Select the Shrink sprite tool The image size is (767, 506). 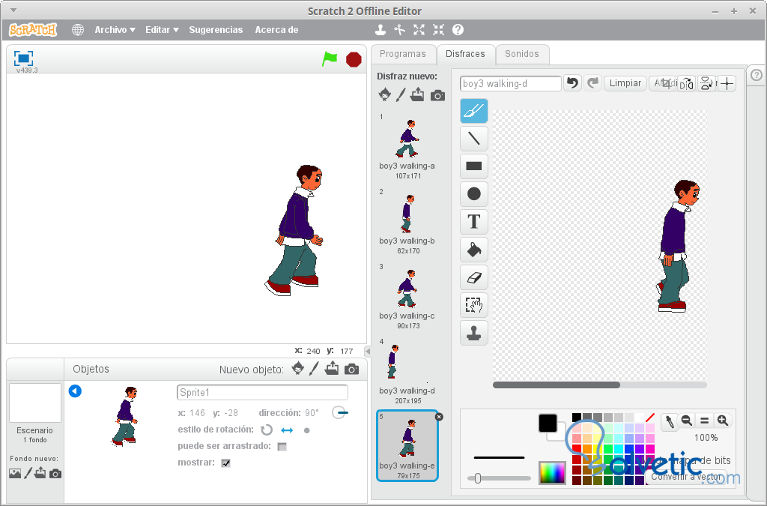(438, 30)
